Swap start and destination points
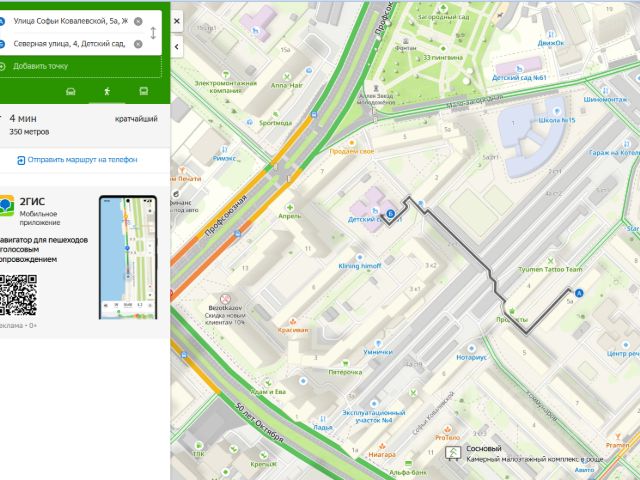Screen dimensions: 640x480 [x=153, y=33]
